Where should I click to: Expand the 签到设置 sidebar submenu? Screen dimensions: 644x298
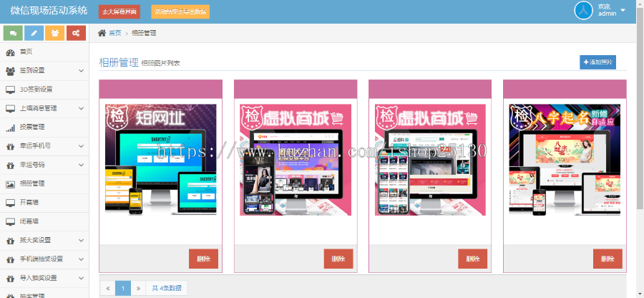tap(43, 71)
